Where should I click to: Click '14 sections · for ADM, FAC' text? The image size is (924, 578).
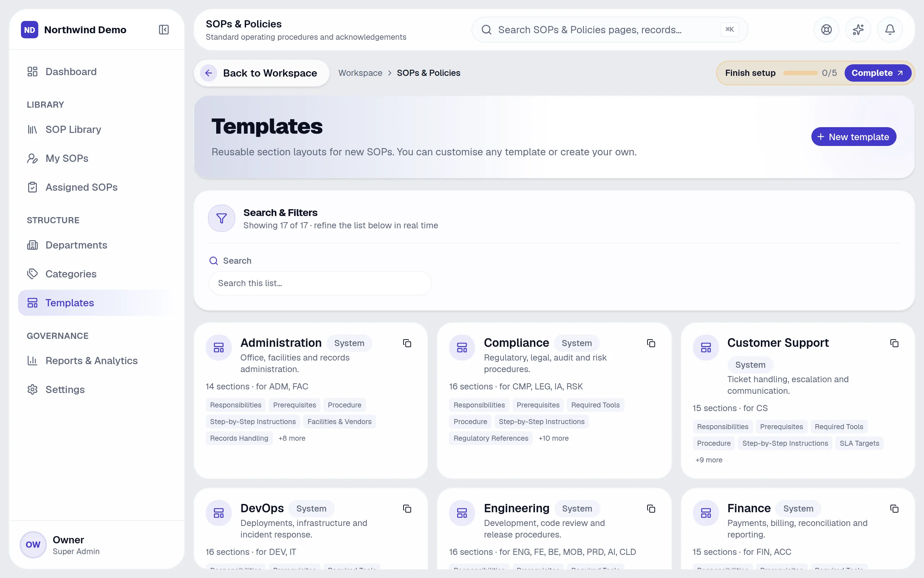tap(257, 387)
